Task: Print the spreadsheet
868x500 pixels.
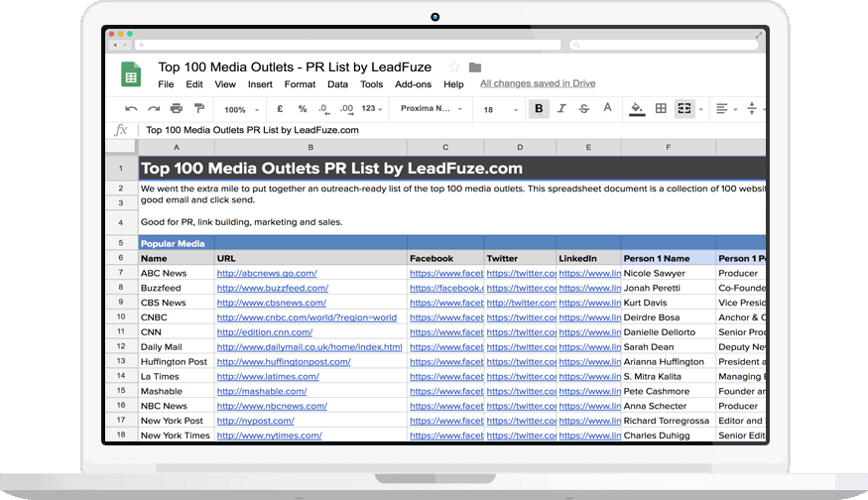Action: click(x=176, y=108)
